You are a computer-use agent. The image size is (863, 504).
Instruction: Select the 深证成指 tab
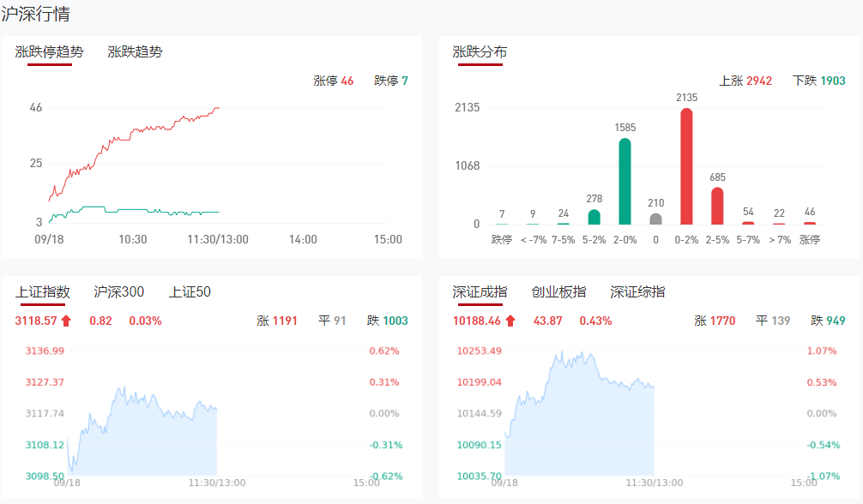point(480,292)
